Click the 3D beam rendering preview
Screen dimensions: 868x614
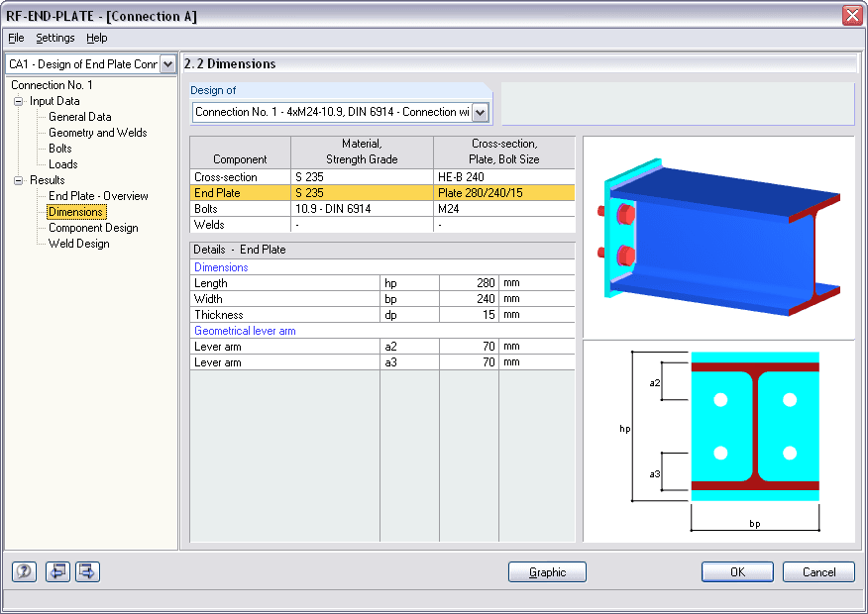(718, 238)
